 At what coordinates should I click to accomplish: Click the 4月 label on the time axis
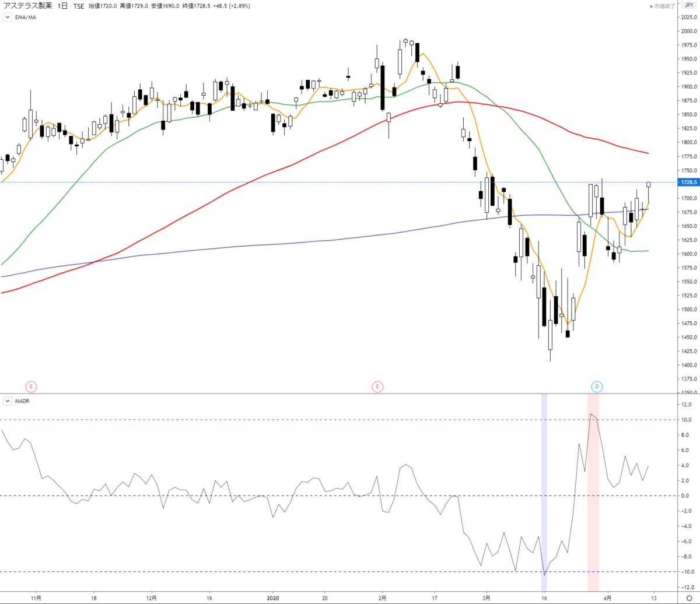608,598
